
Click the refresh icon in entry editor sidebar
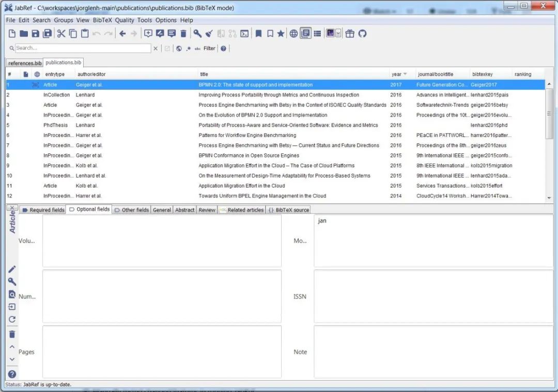click(12, 319)
